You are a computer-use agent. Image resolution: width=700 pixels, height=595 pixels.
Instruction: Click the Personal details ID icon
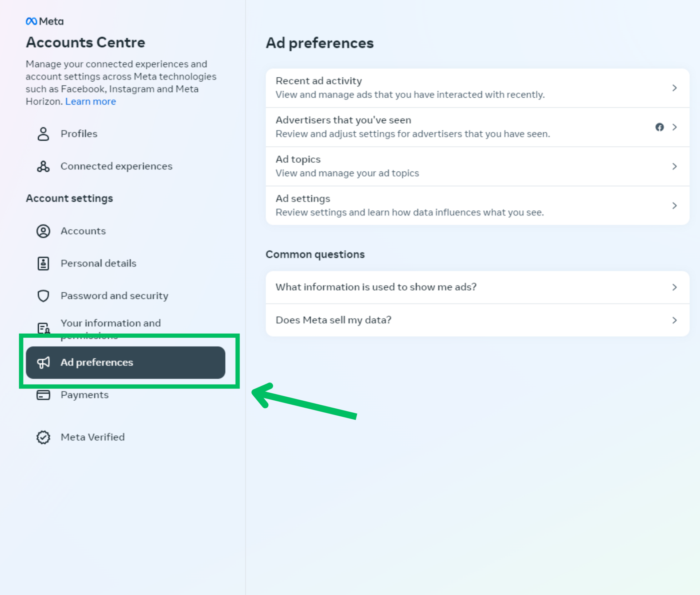(x=43, y=263)
